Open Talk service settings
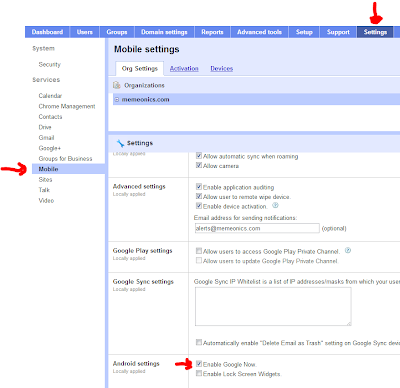Screen dimensions: 400x388 [44, 190]
